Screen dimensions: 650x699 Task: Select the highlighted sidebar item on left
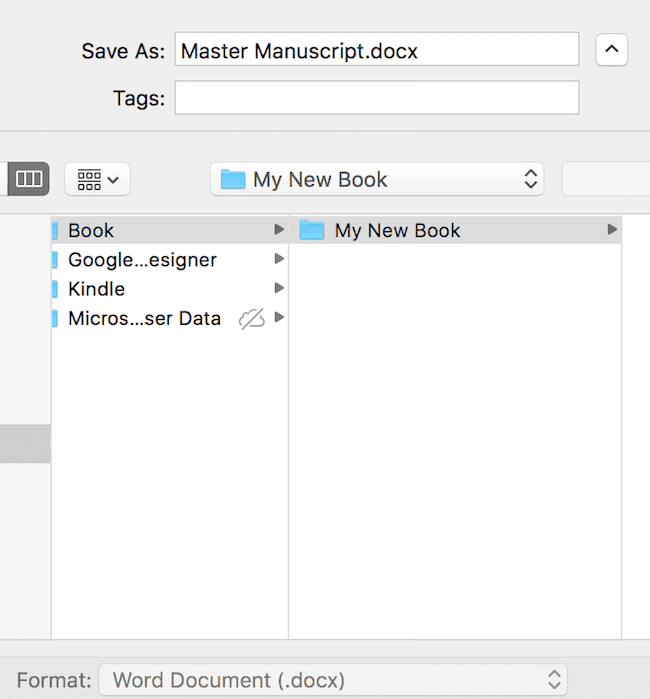pos(25,443)
